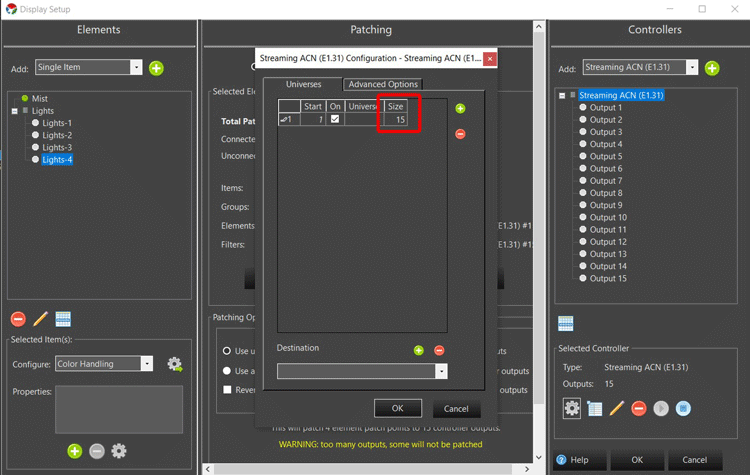
Task: Open Color Handling configure gear icon
Action: (175, 365)
